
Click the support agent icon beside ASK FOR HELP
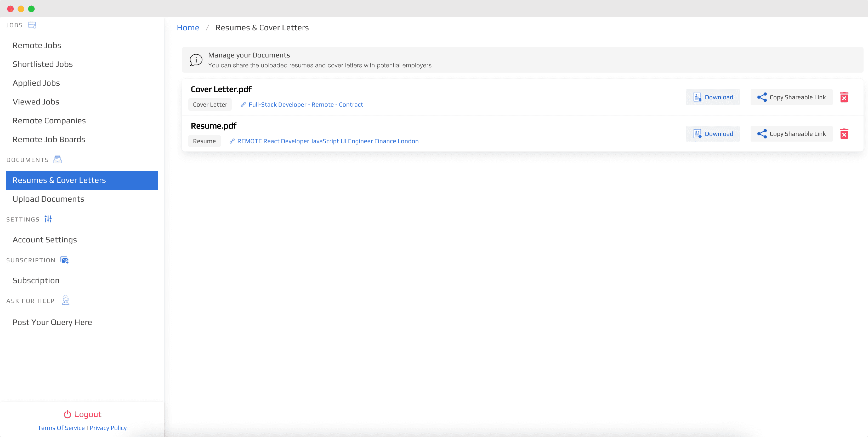(x=66, y=300)
